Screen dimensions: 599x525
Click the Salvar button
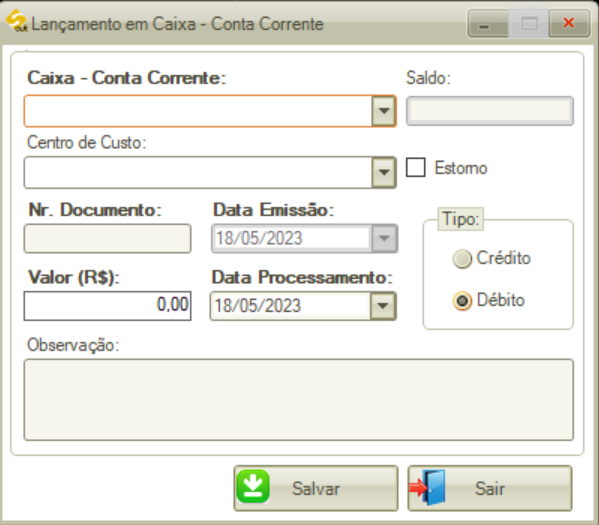point(316,488)
